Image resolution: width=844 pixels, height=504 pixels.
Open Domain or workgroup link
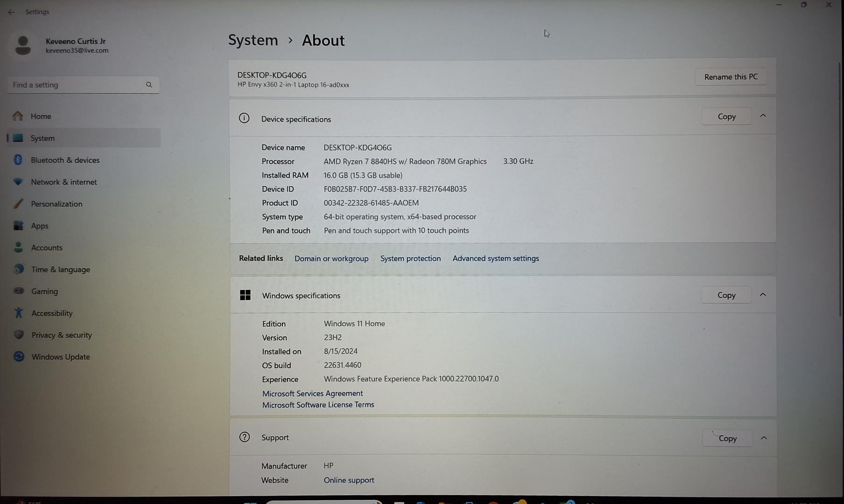pyautogui.click(x=331, y=259)
